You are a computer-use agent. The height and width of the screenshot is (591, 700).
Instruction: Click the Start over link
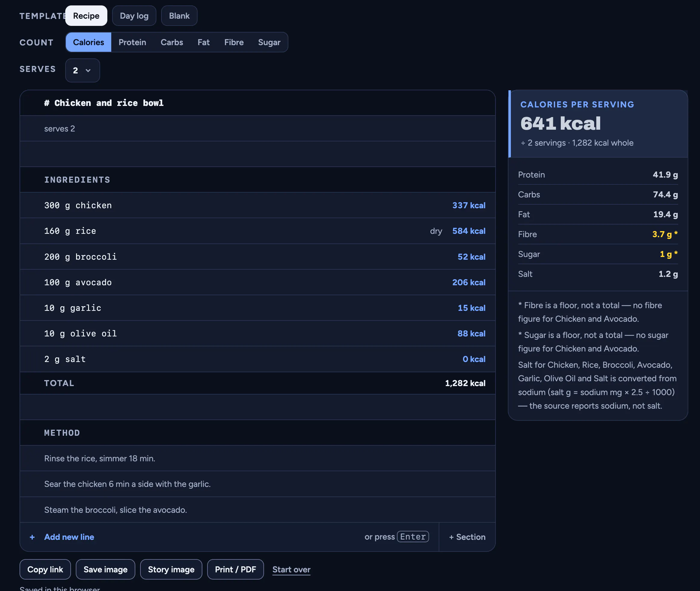tap(291, 570)
